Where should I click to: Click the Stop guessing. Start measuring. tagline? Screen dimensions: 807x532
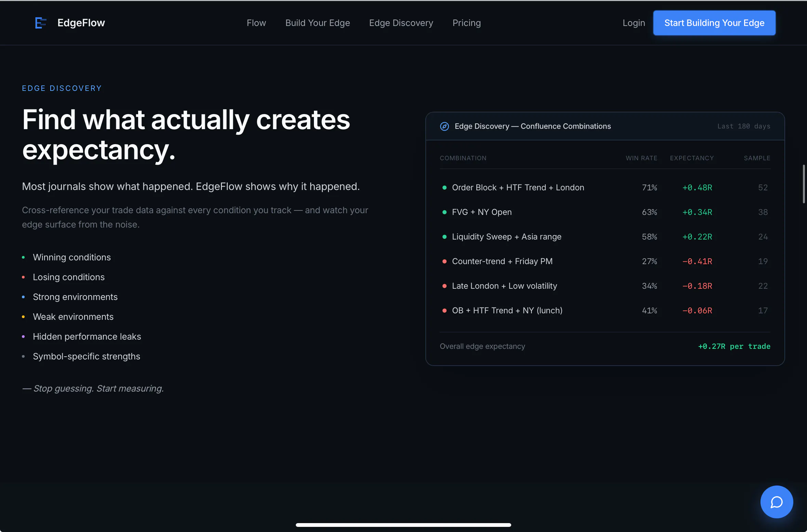pyautogui.click(x=93, y=388)
